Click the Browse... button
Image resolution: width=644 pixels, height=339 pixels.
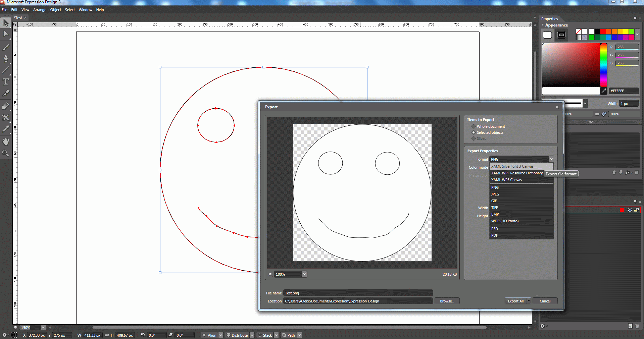447,301
